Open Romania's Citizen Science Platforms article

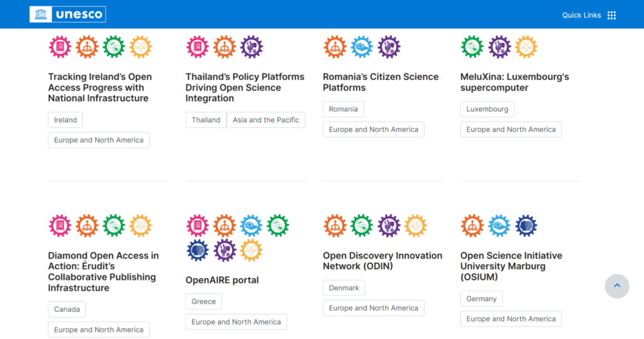pyautogui.click(x=380, y=82)
